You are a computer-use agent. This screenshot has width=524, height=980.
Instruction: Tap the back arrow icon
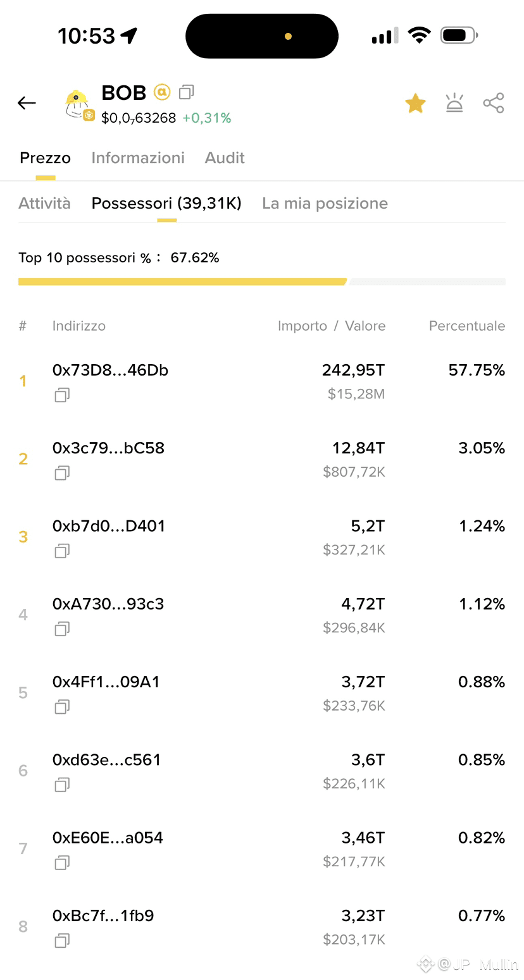27,103
